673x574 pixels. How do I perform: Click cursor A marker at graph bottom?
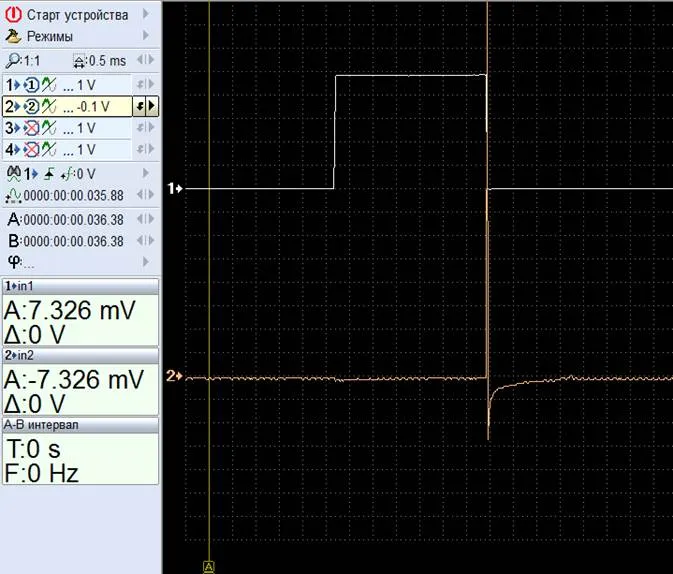coord(209,567)
